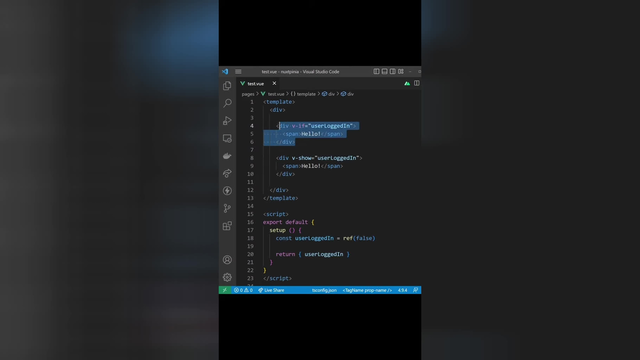Click 'pages' in the breadcrumb
Screen dimensions: 640x360
(x=248, y=94)
